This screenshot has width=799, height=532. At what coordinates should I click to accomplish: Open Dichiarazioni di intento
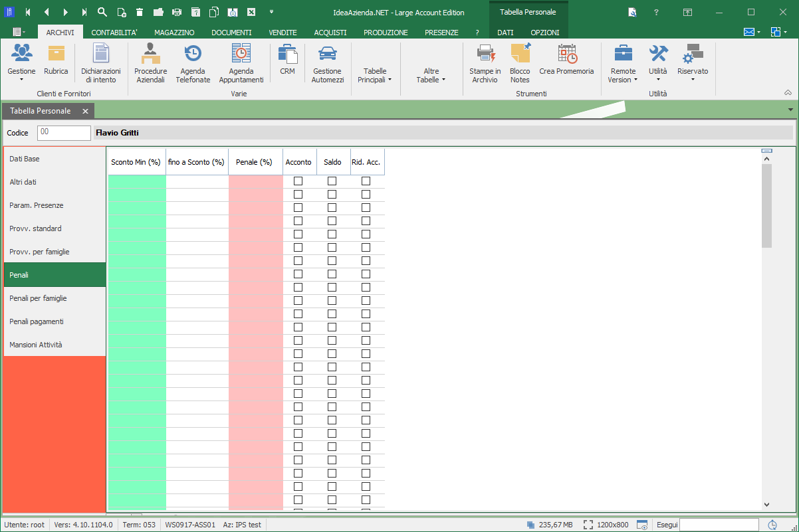coord(101,64)
